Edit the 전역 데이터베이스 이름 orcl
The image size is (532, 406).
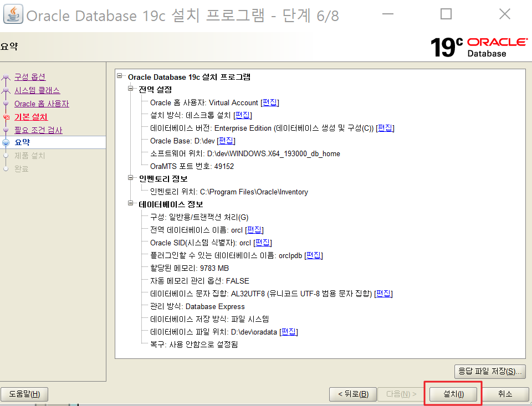[254, 230]
